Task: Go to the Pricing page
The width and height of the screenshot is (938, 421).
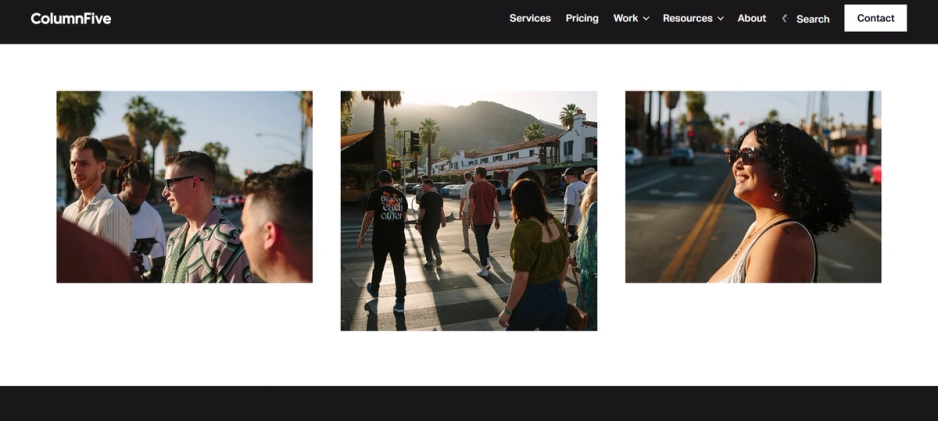Action: (581, 19)
